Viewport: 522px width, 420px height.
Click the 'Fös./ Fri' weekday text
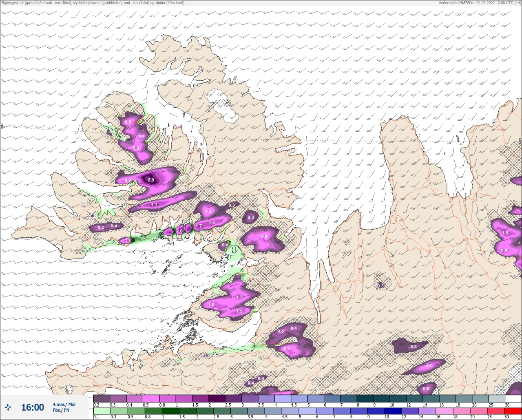point(61,410)
